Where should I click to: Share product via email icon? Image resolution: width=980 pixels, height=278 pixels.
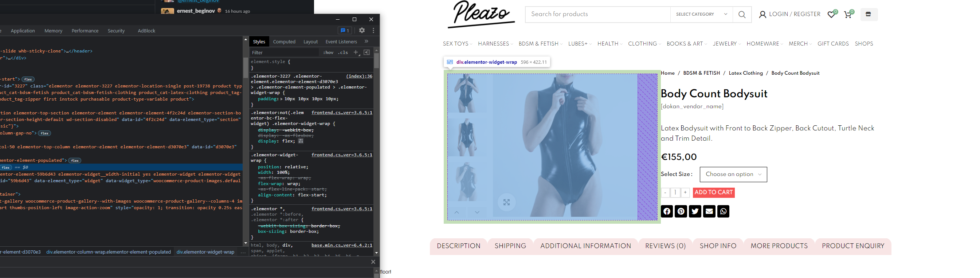709,211
